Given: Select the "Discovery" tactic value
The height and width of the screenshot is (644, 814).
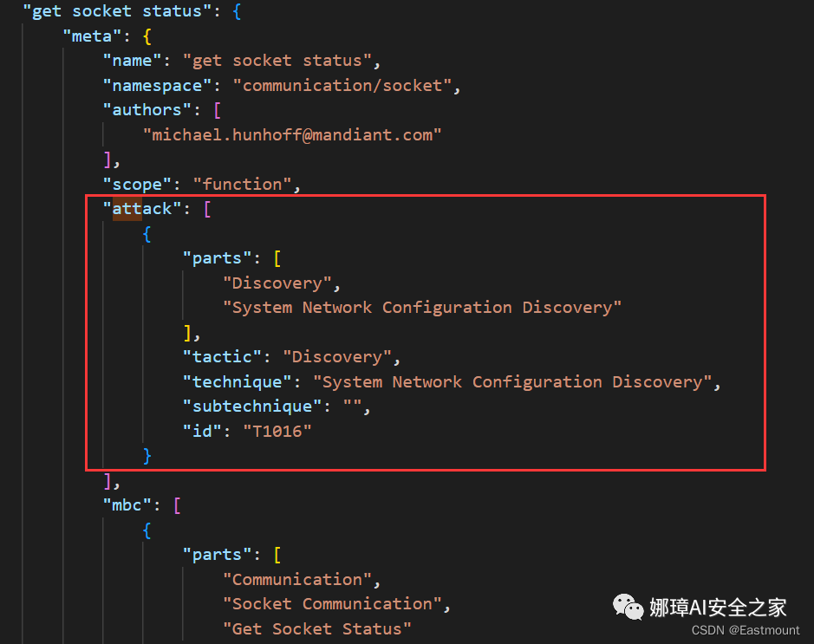Looking at the screenshot, I should (x=337, y=357).
